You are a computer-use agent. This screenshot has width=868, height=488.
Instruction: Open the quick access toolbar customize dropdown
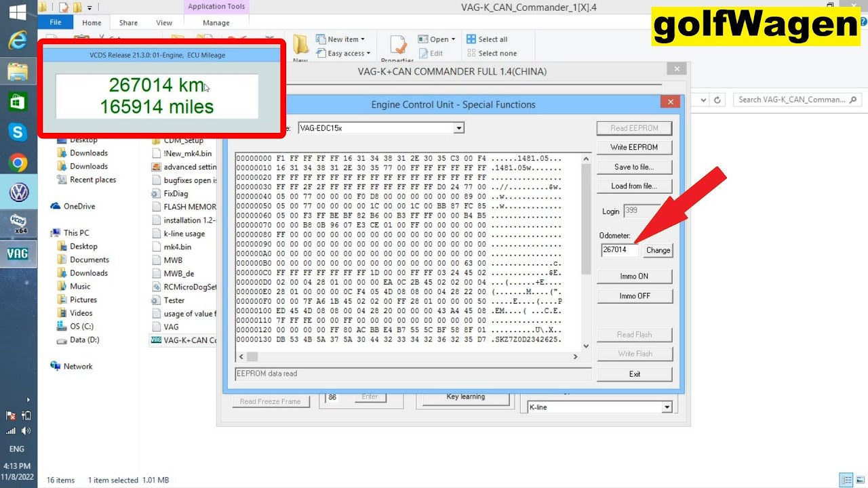click(x=90, y=7)
